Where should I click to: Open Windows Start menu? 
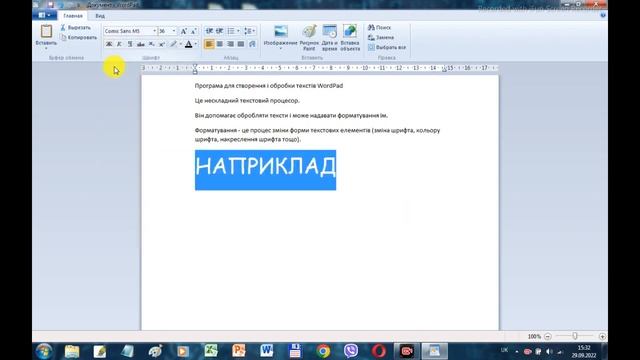point(44,351)
